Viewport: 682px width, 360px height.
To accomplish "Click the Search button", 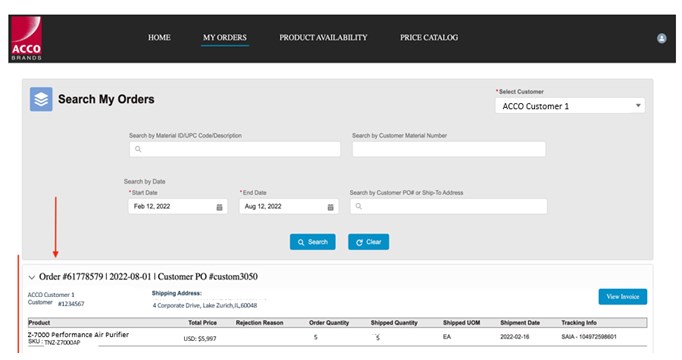I will click(x=312, y=242).
